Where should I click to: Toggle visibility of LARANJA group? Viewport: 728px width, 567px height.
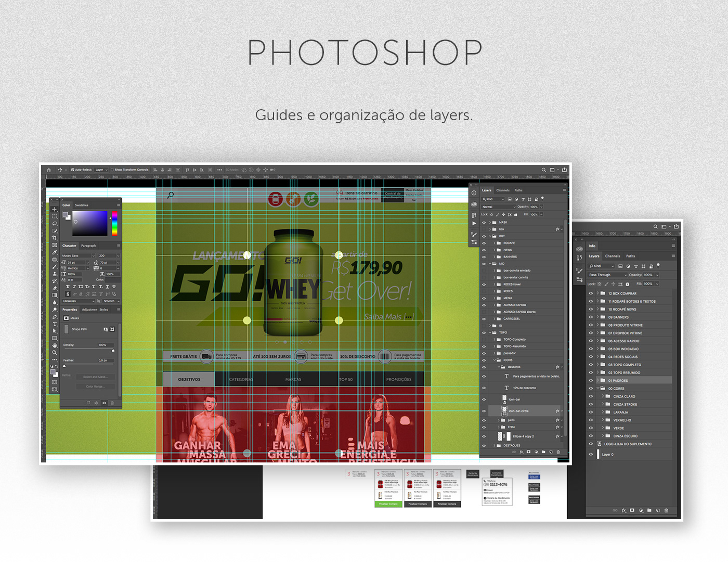[x=591, y=412]
